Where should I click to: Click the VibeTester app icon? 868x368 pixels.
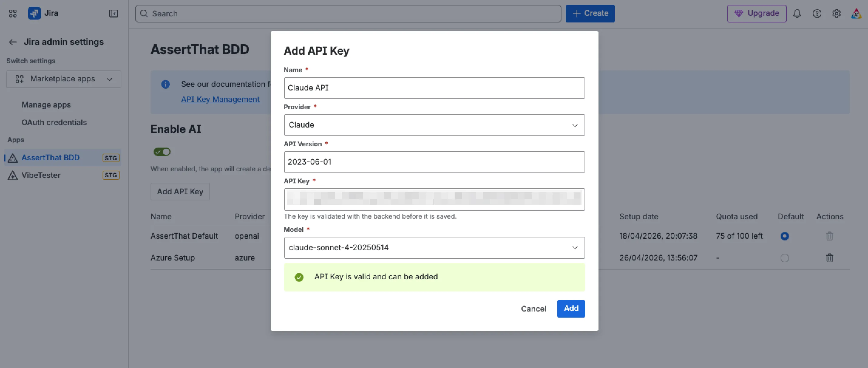click(x=13, y=175)
